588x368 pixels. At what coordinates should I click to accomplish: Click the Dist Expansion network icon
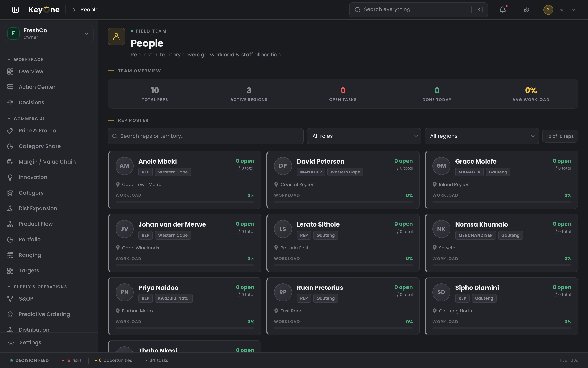pos(10,209)
